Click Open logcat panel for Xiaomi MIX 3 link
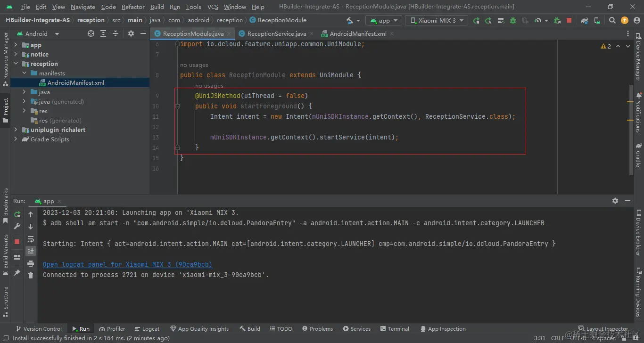Image resolution: width=644 pixels, height=343 pixels. click(x=128, y=264)
